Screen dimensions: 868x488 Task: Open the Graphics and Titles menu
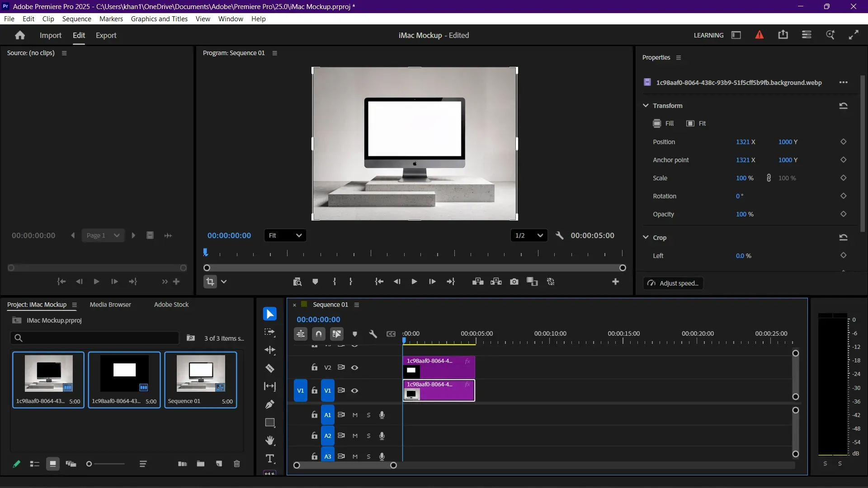pos(159,19)
